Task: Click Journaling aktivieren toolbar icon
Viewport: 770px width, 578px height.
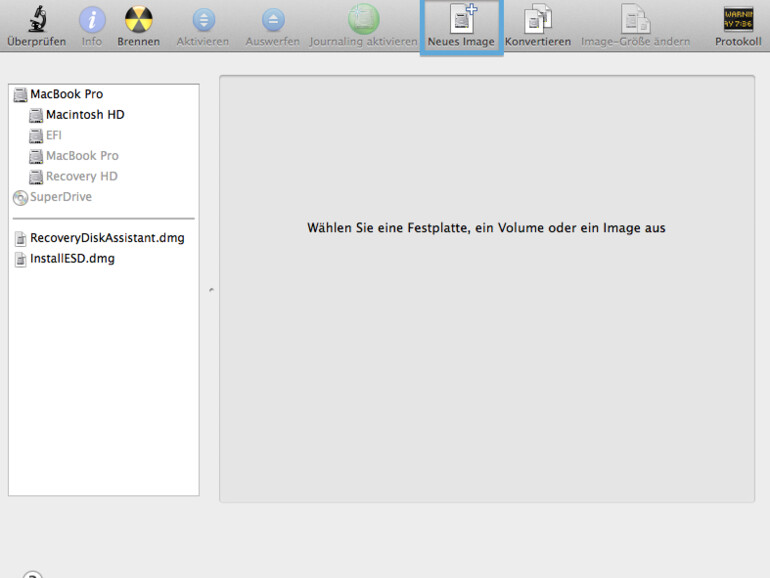Action: 363,19
